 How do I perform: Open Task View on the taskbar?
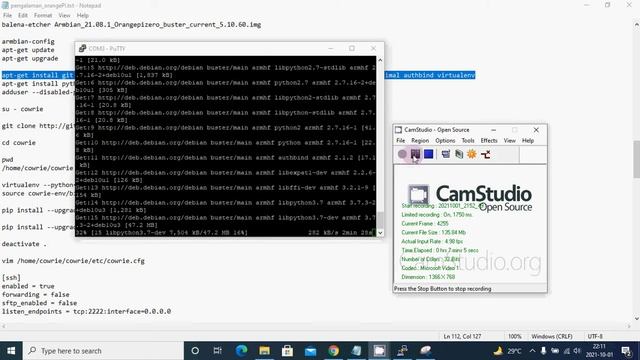click(x=218, y=351)
